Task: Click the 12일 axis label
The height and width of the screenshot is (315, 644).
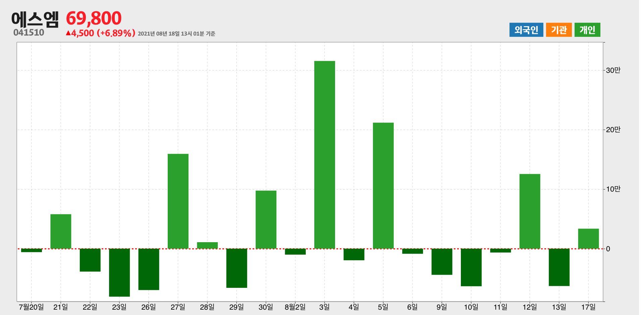Action: [530, 307]
